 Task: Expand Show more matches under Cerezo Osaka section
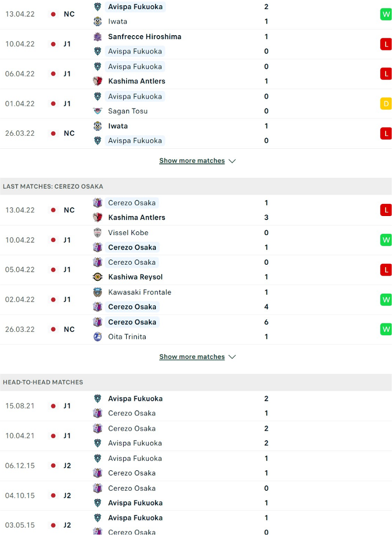click(x=192, y=357)
